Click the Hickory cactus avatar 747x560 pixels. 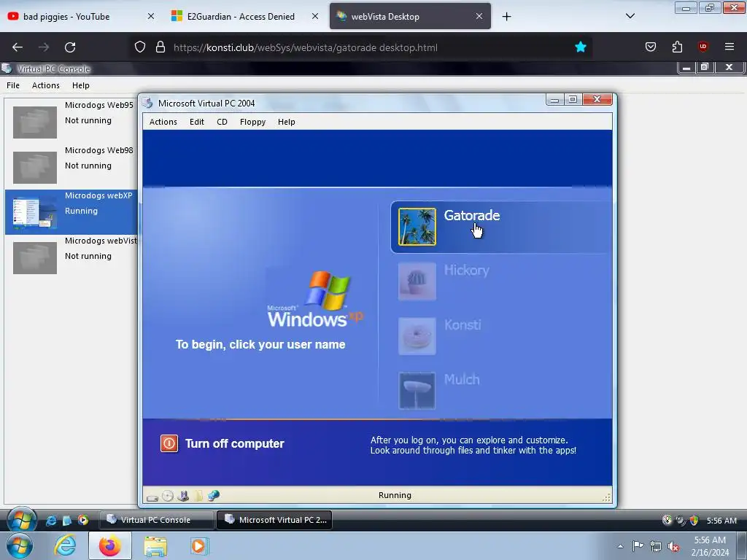coord(417,281)
